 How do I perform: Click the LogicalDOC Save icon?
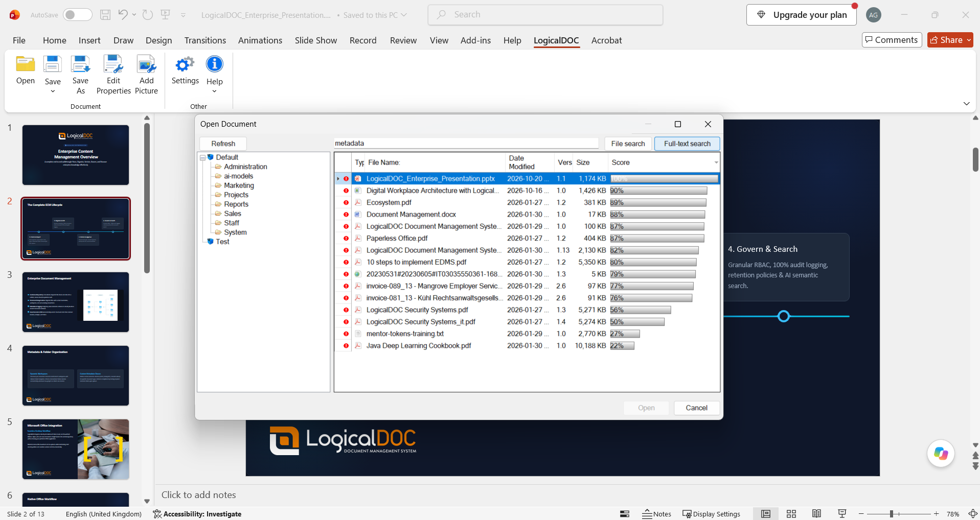pyautogui.click(x=53, y=65)
